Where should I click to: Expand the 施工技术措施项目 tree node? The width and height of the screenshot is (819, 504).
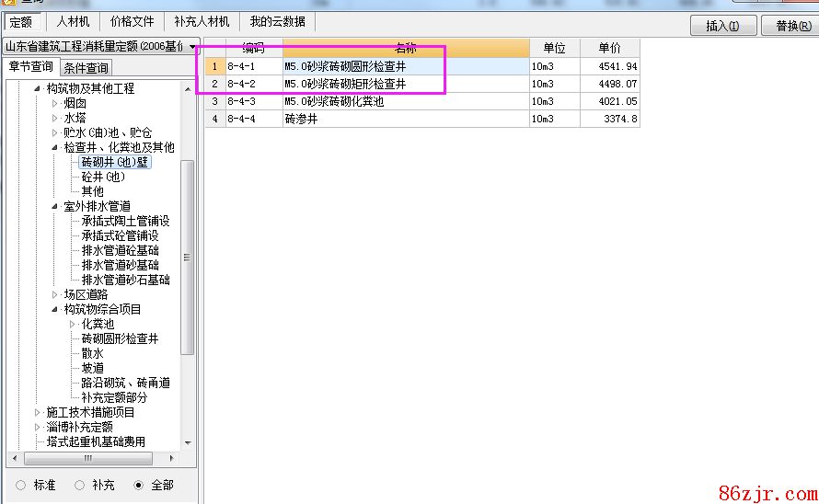[x=38, y=412]
